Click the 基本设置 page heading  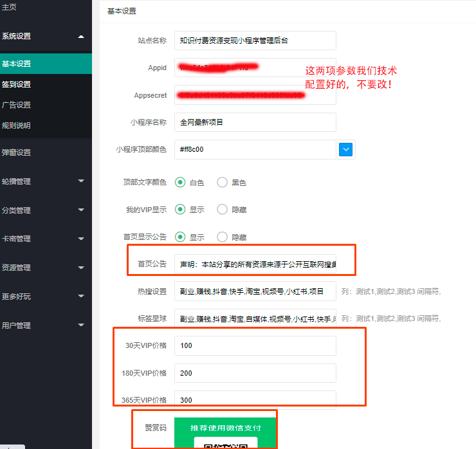[x=122, y=11]
